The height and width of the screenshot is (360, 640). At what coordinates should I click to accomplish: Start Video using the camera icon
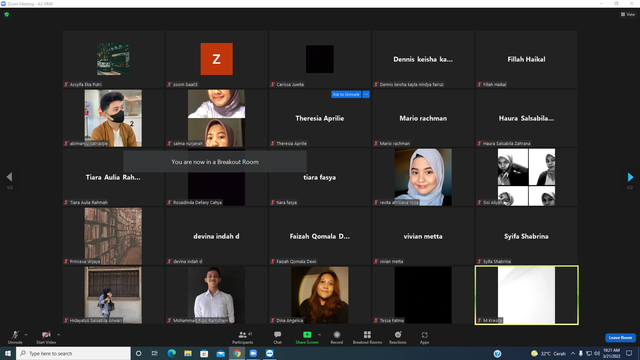46,337
